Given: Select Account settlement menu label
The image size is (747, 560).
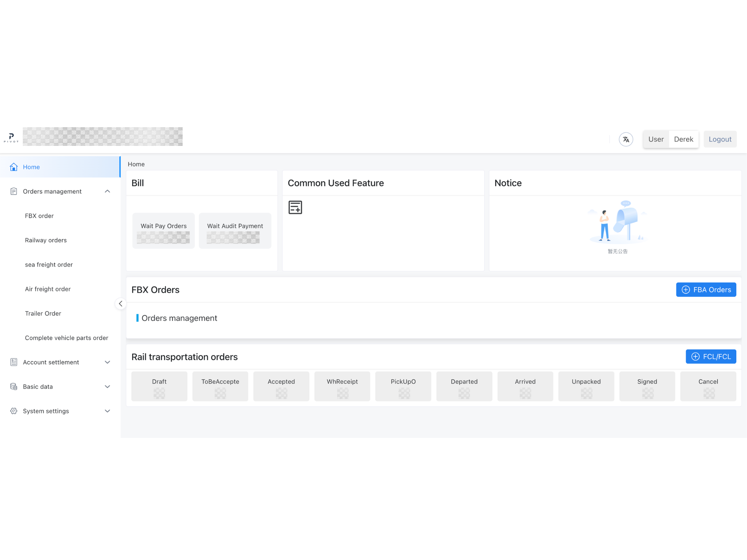Looking at the screenshot, I should pyautogui.click(x=51, y=362).
